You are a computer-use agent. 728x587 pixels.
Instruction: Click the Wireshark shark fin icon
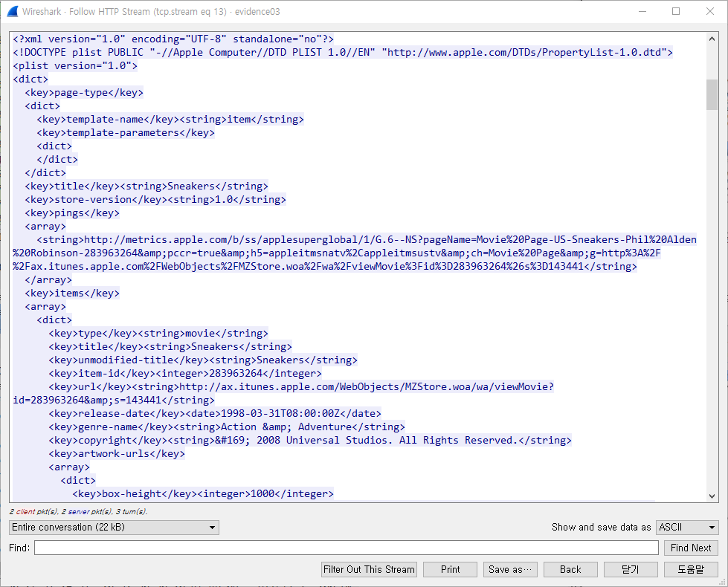pyautogui.click(x=12, y=12)
